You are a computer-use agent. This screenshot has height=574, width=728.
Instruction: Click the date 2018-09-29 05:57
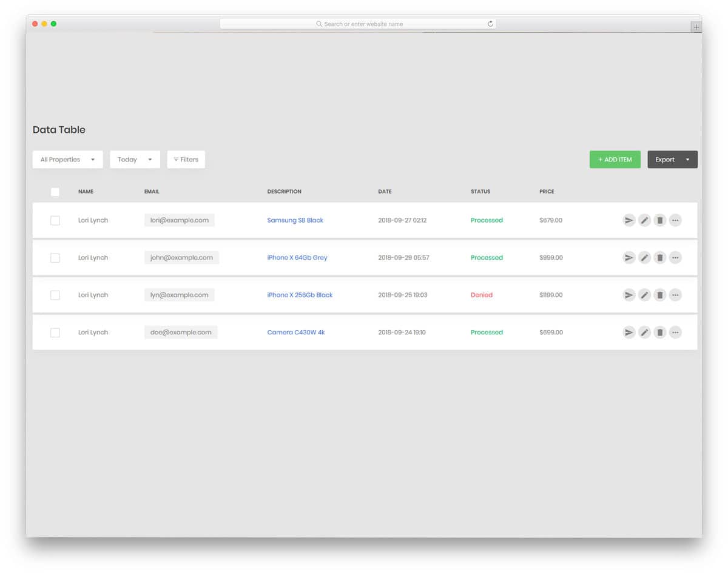pyautogui.click(x=403, y=258)
